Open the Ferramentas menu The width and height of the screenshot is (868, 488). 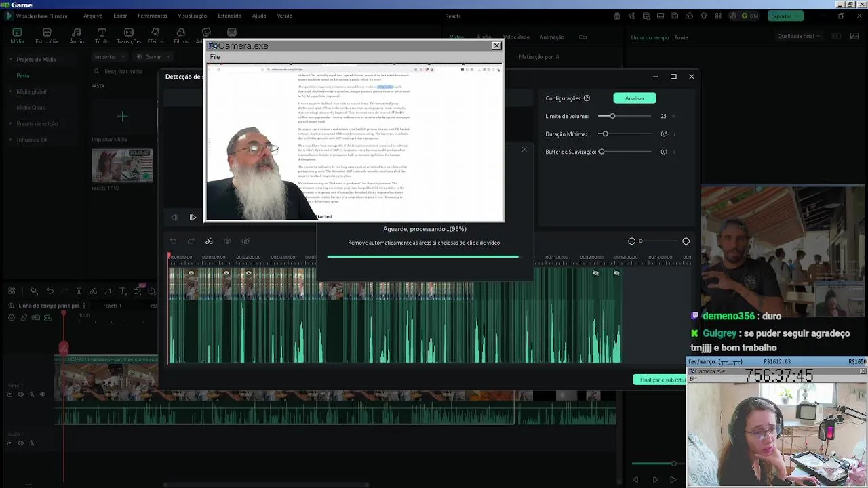pos(152,16)
